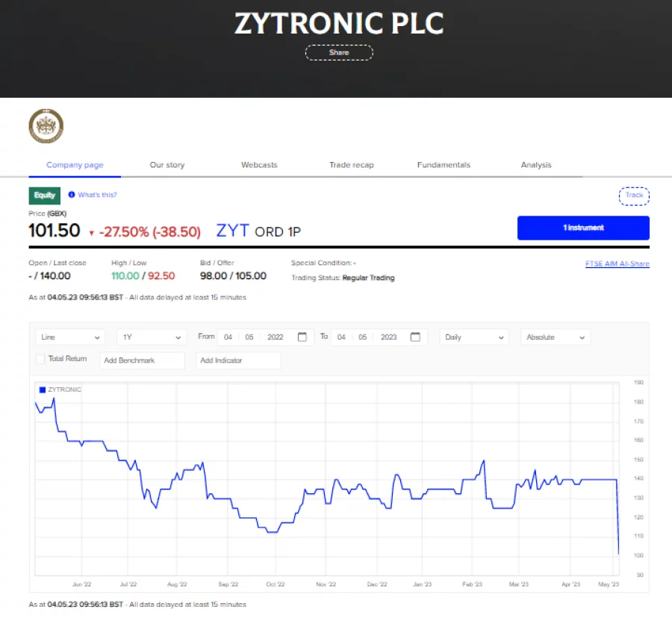Image resolution: width=672 pixels, height=618 pixels.
Task: Click the Equity badge
Action: (x=44, y=195)
